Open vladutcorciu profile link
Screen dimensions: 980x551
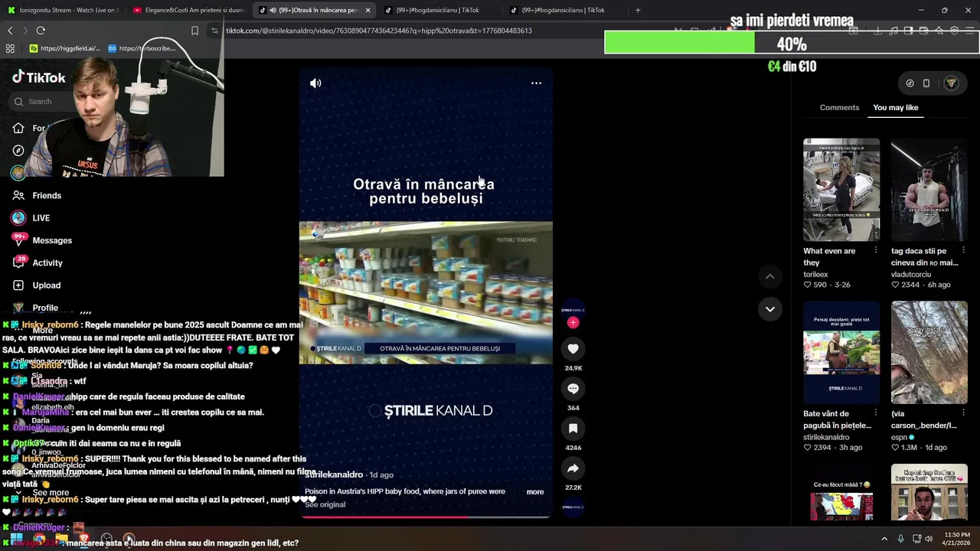(x=911, y=274)
